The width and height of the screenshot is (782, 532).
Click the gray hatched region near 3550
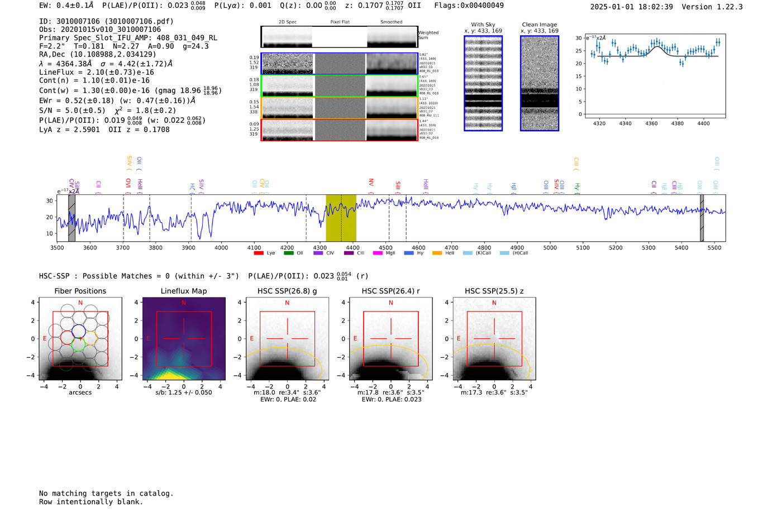pyautogui.click(x=71, y=218)
